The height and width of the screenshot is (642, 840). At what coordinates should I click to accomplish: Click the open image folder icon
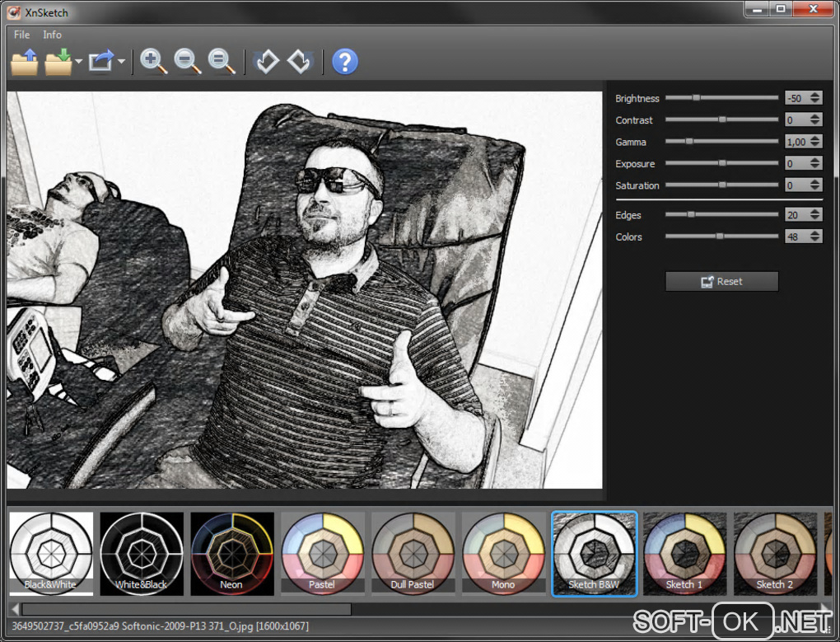tap(25, 62)
